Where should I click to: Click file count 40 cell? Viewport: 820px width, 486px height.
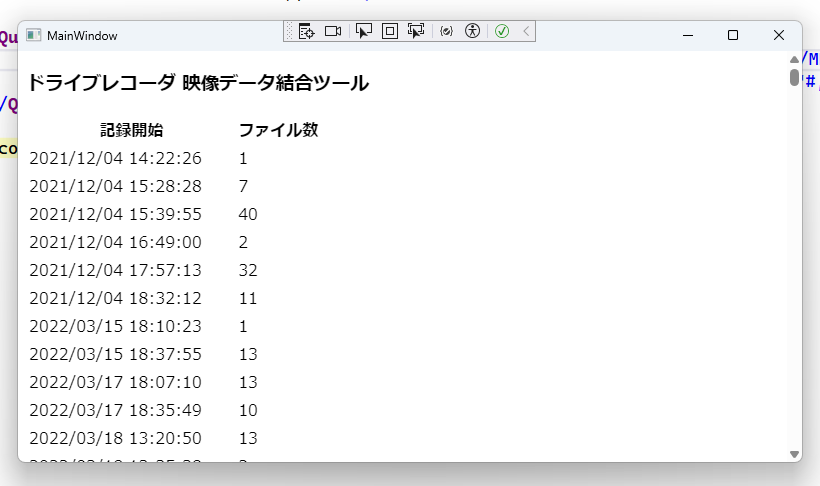248,214
